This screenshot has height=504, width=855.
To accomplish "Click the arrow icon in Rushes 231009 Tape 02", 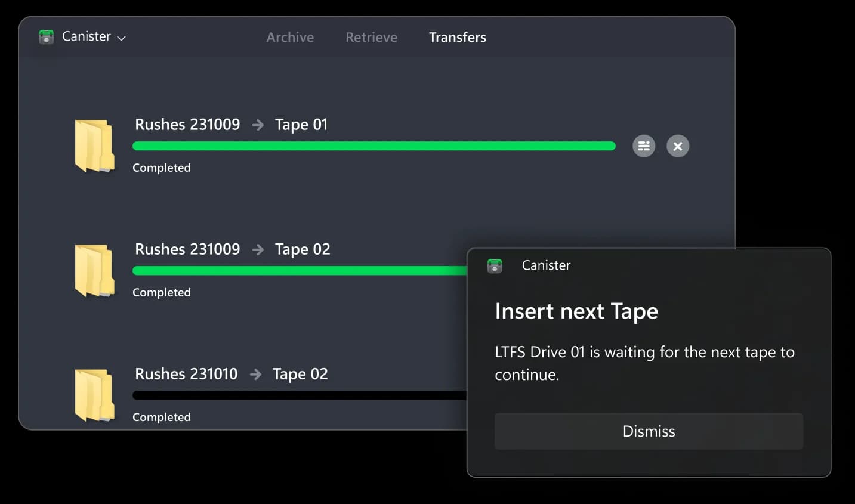I will [258, 250].
